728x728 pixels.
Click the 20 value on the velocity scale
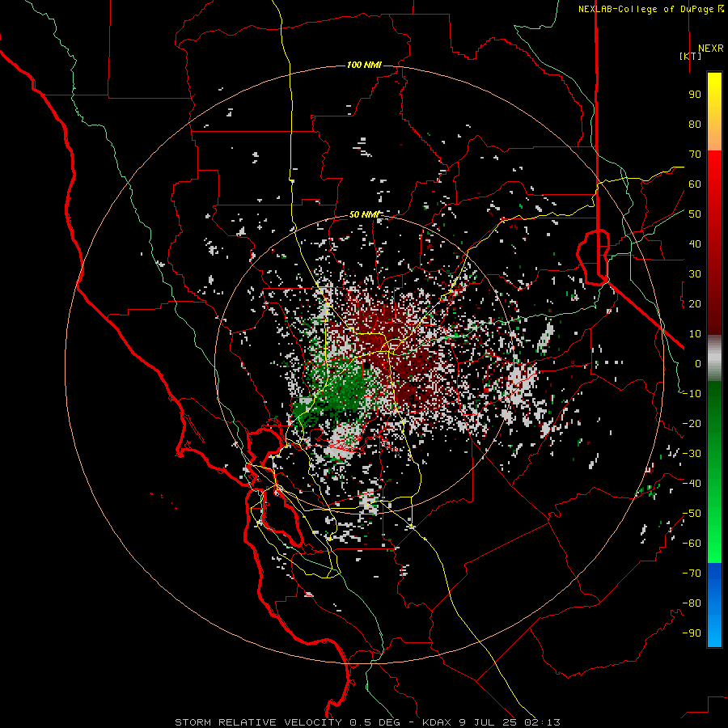click(x=695, y=303)
